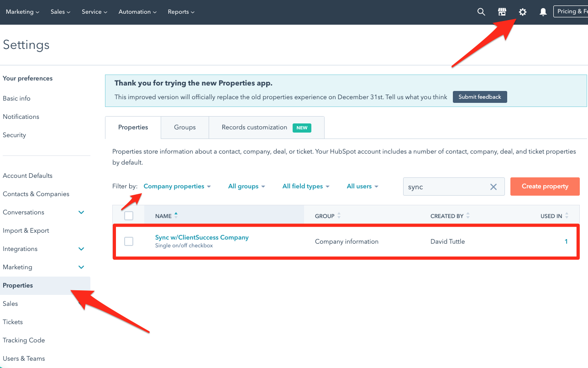This screenshot has height=368, width=588.
Task: Open Security preferences in the sidebar
Action: click(x=14, y=135)
